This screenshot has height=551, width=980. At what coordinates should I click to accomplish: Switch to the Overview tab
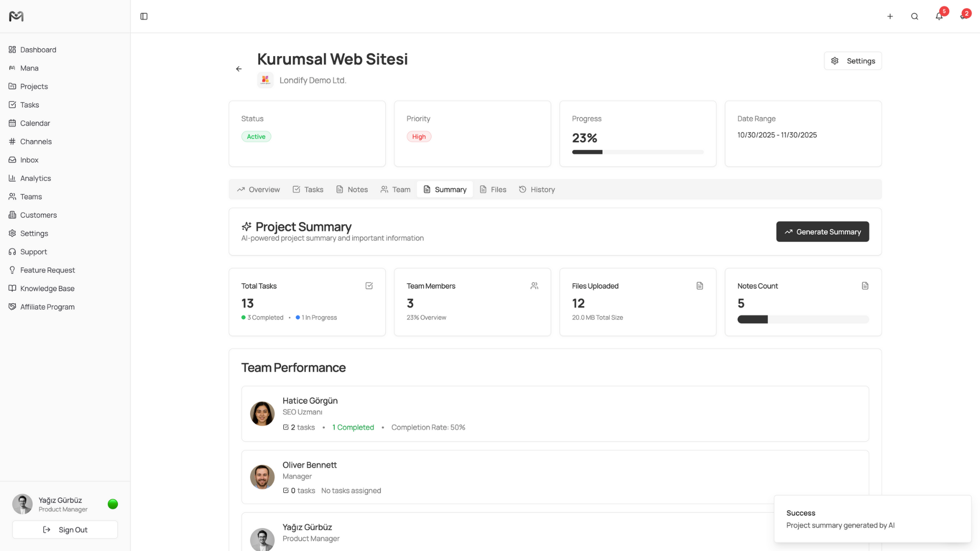(x=258, y=189)
